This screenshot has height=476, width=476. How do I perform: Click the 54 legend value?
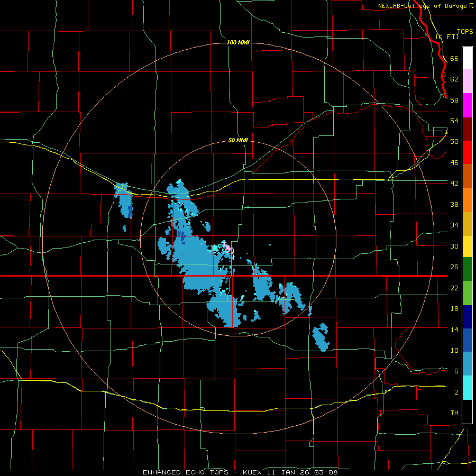tap(454, 121)
